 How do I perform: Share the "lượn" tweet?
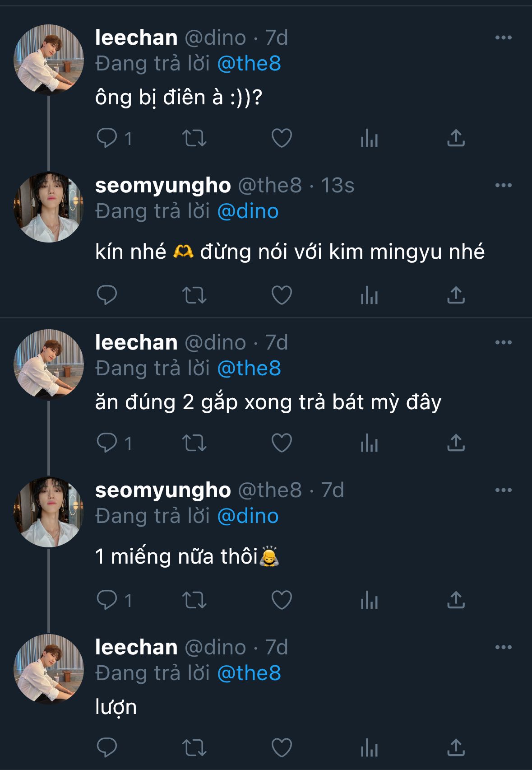point(456,747)
